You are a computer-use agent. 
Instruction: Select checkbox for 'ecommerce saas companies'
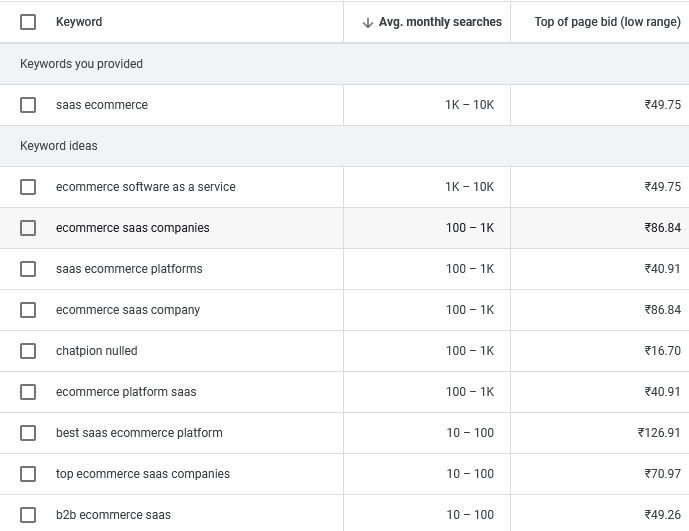[x=28, y=228]
